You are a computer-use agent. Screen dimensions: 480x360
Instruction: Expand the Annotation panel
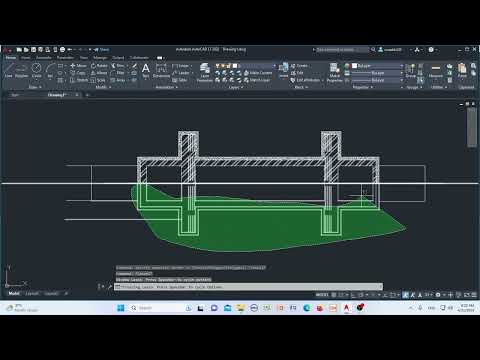[x=166, y=87]
